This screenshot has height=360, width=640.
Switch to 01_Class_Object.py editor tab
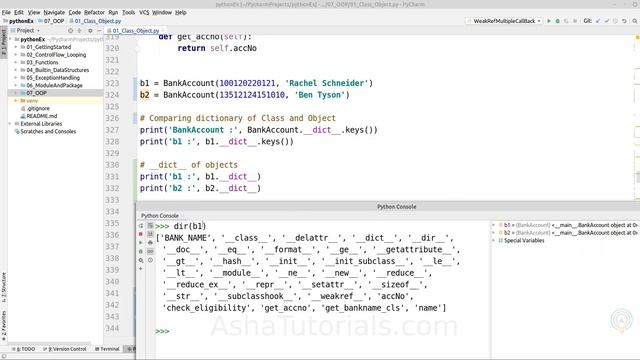[x=136, y=31]
